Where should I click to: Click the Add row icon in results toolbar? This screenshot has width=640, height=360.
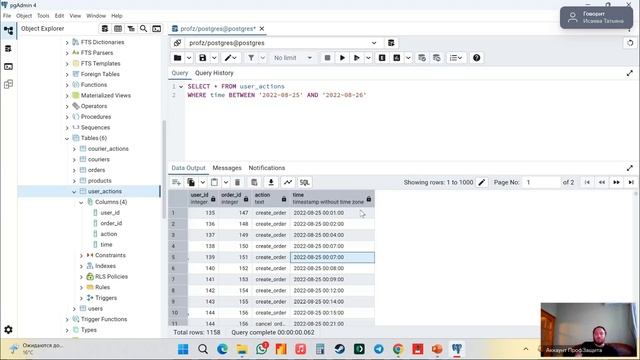tap(176, 182)
